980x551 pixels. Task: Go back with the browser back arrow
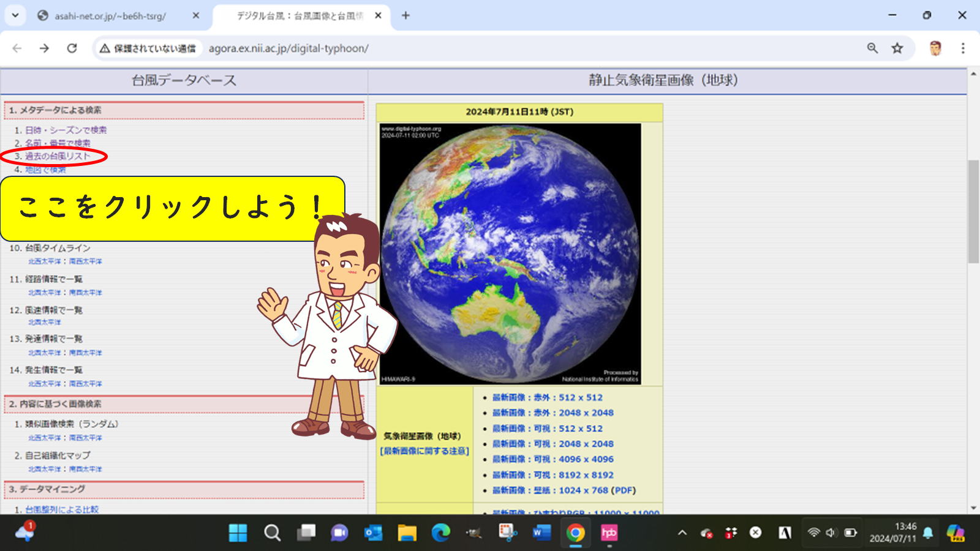point(17,48)
